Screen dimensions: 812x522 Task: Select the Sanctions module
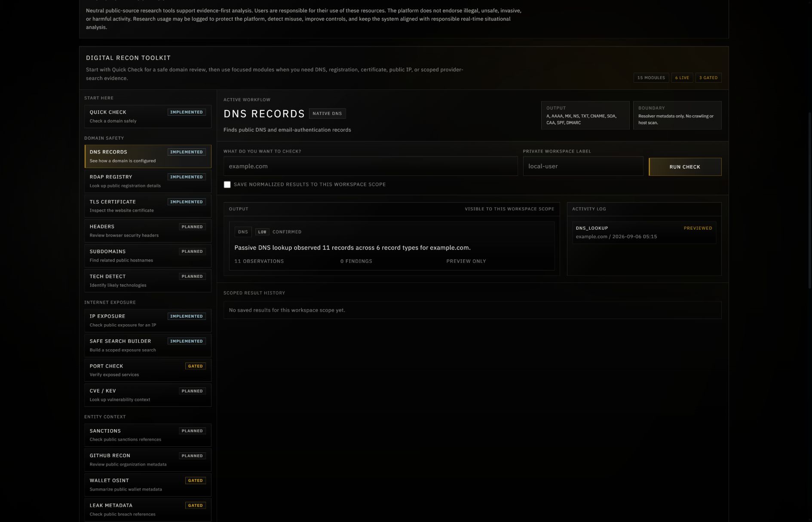tap(147, 435)
